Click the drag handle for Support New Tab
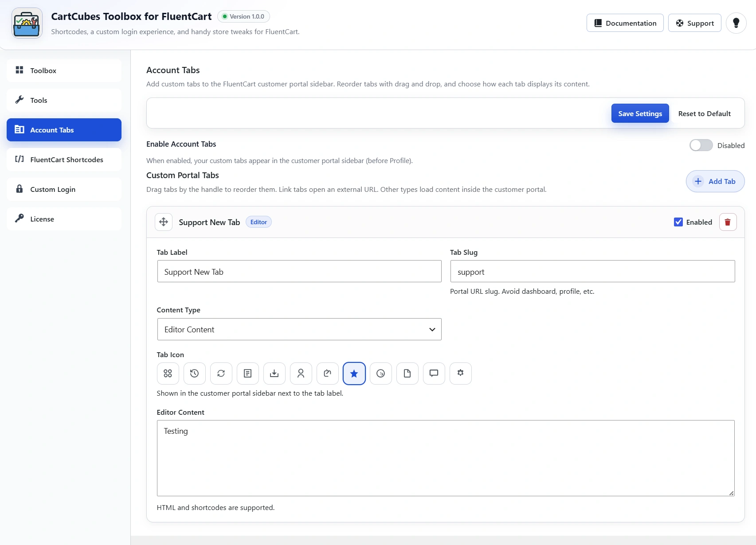This screenshot has height=545, width=756. [164, 222]
